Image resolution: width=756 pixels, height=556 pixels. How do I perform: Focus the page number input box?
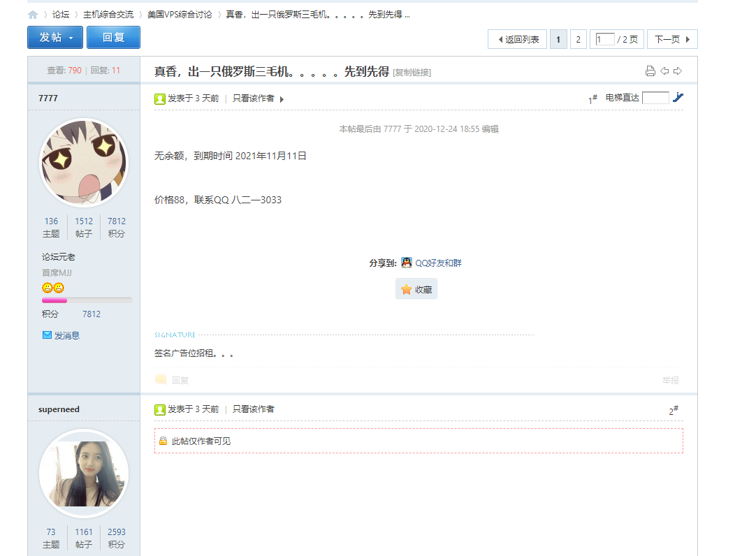tap(605, 39)
